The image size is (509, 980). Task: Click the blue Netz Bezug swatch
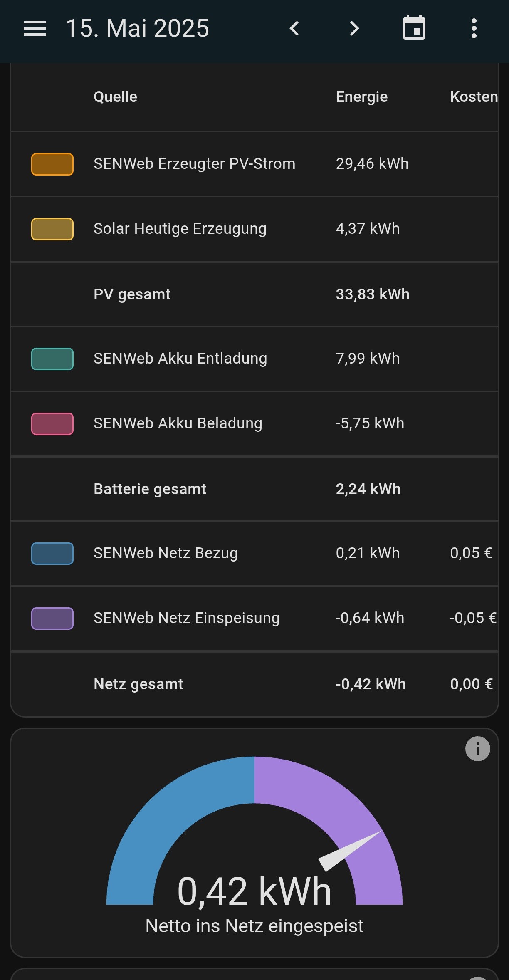(52, 554)
